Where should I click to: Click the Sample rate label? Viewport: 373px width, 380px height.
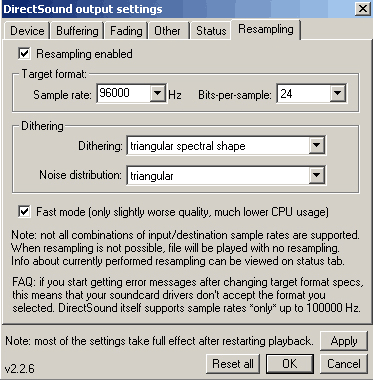[x=62, y=95]
